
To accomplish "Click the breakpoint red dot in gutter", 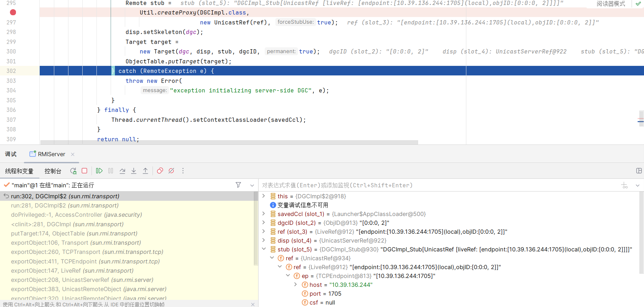I will pyautogui.click(x=13, y=12).
